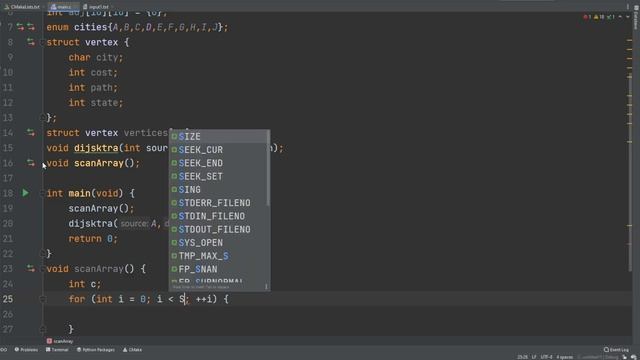Choose STDOUT_FILENO from the completion list
Viewport: 640px width, 360px height.
click(219, 229)
